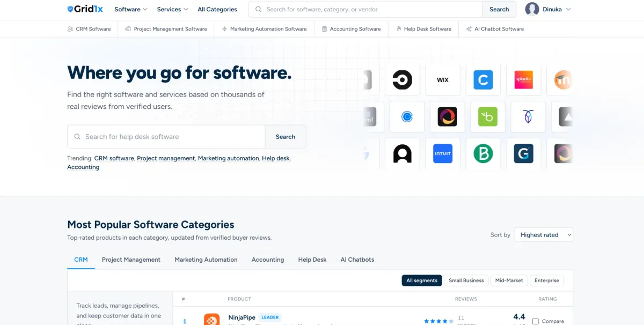Click the PRODUCT column header

[x=239, y=299]
